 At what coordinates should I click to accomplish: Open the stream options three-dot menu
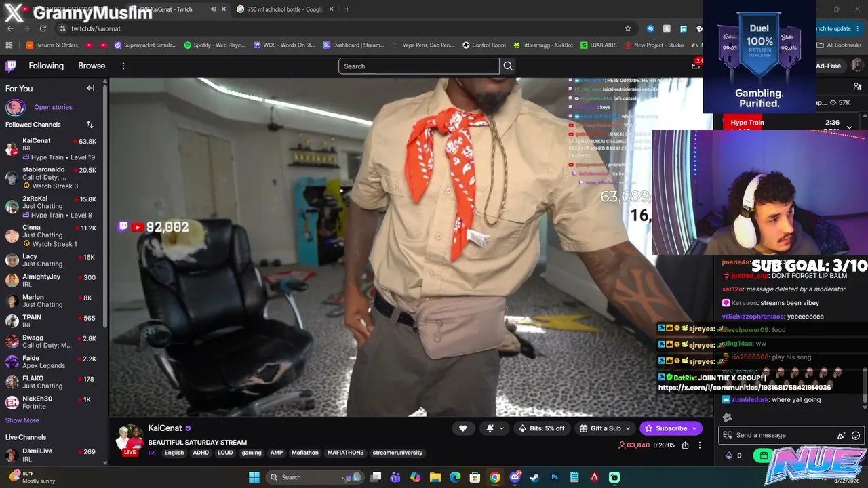tap(700, 445)
